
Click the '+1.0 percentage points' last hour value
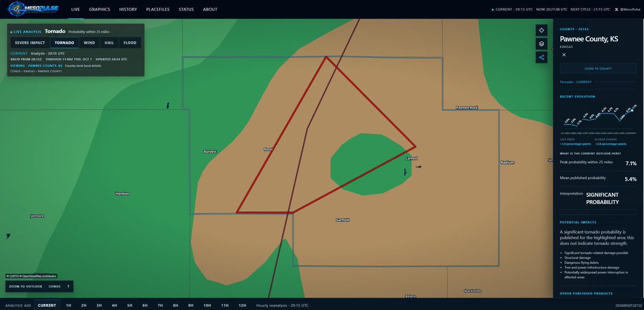point(575,144)
